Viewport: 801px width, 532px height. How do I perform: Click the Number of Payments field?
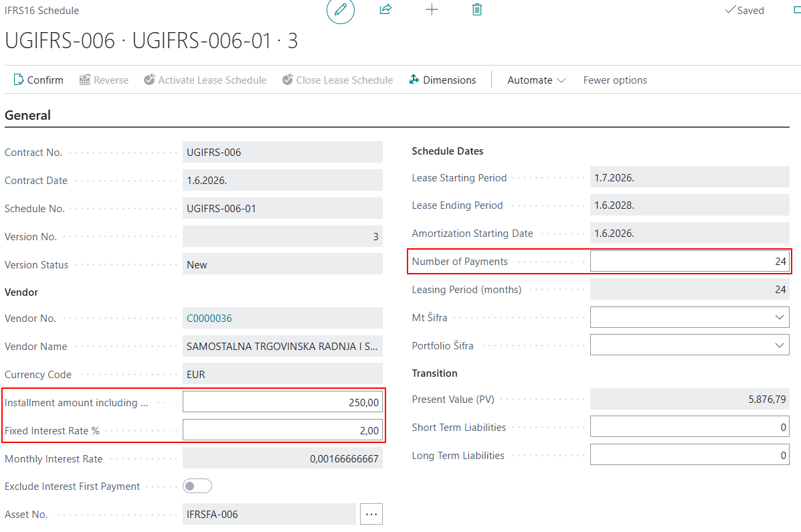pyautogui.click(x=690, y=261)
